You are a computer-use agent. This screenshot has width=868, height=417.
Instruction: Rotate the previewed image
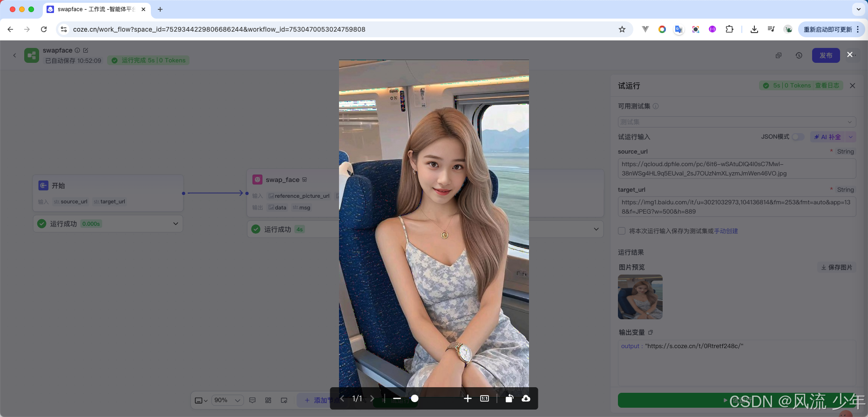coord(509,398)
